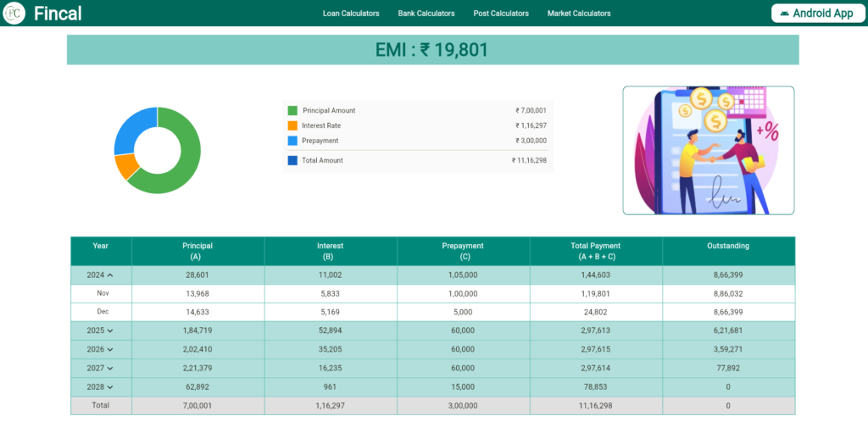Open Market Calculators menu
Screen dimensions: 868x422
point(579,14)
